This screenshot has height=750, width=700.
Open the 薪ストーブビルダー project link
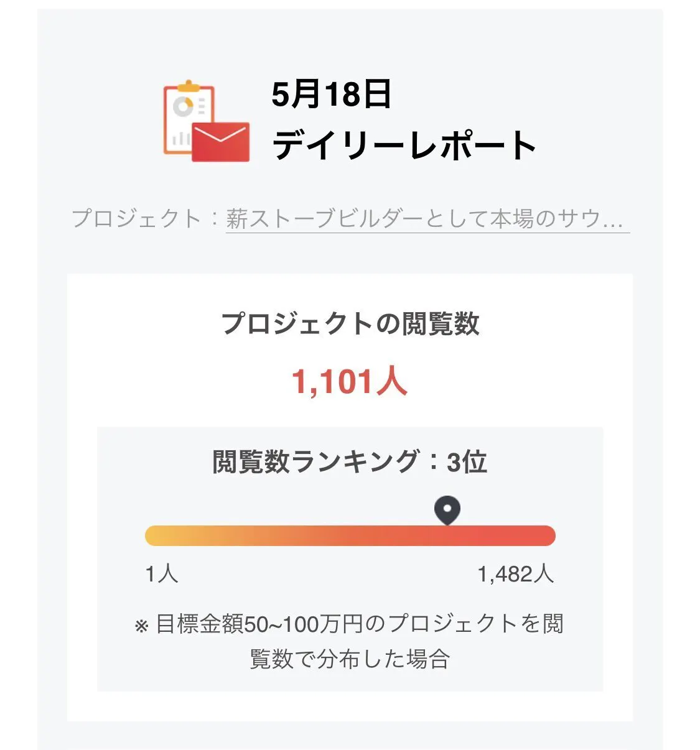[x=426, y=219]
